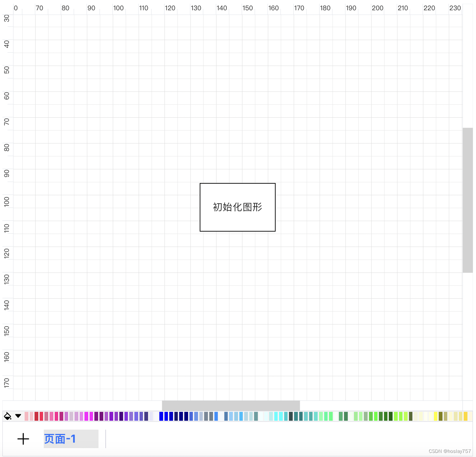The height and width of the screenshot is (457, 476).
Task: Select the 初始化图形 rectangle shape
Action: tap(238, 207)
